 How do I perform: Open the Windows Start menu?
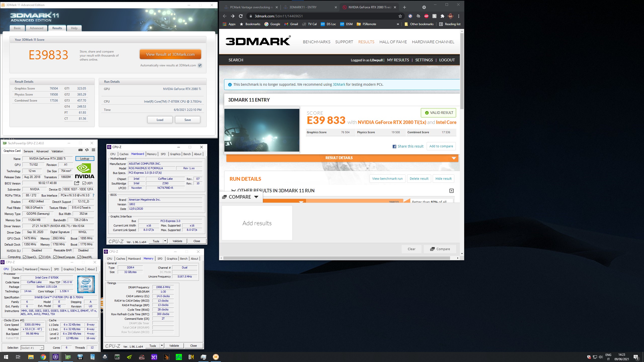coord(6,357)
